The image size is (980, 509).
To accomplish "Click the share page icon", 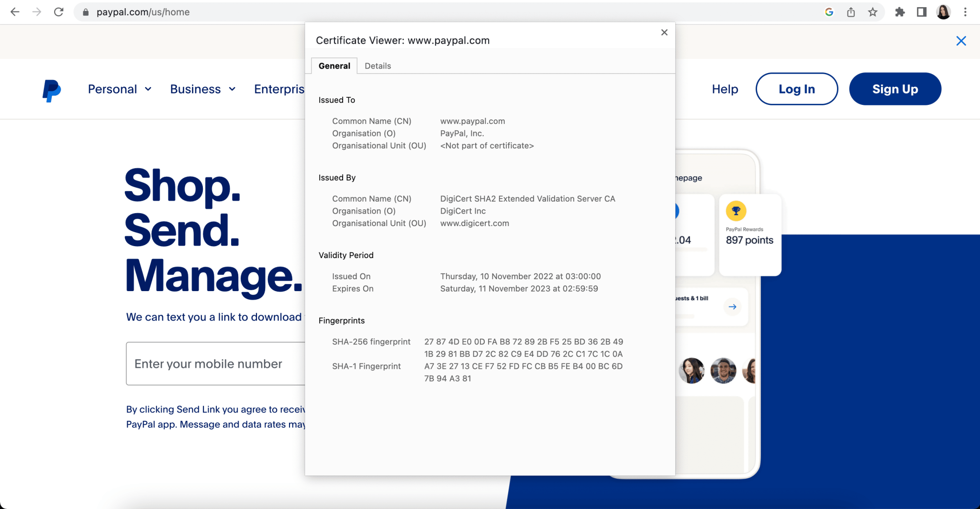I will click(851, 12).
